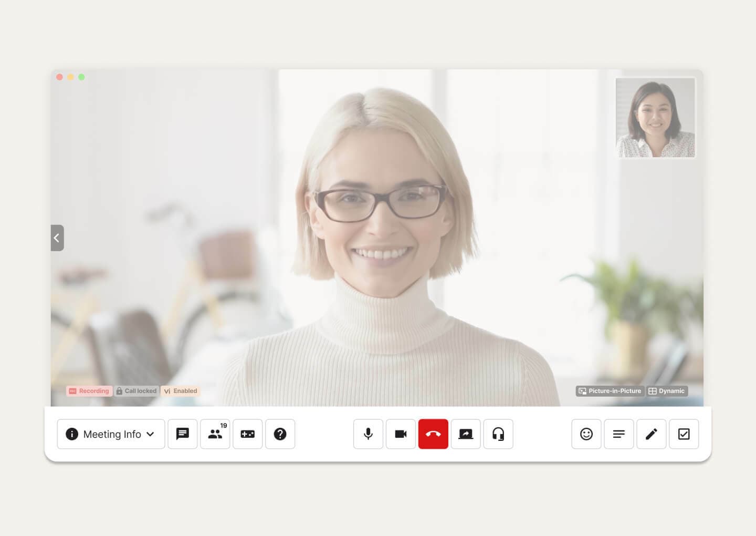Open the emoji reactions icon
Screen dimensions: 756x536
click(x=586, y=434)
